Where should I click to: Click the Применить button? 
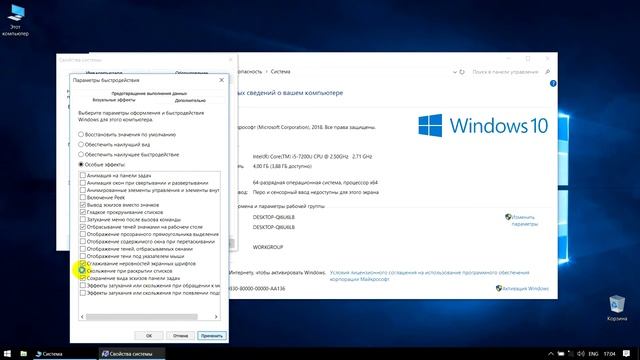pos(212,336)
